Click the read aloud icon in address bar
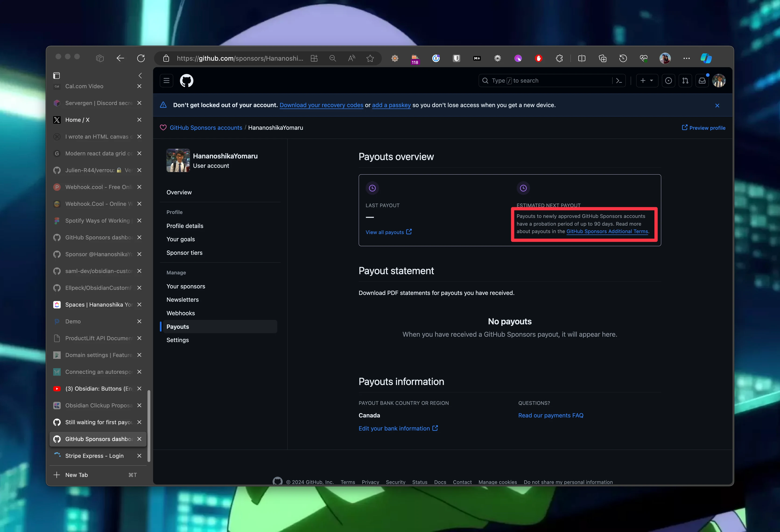 351,58
